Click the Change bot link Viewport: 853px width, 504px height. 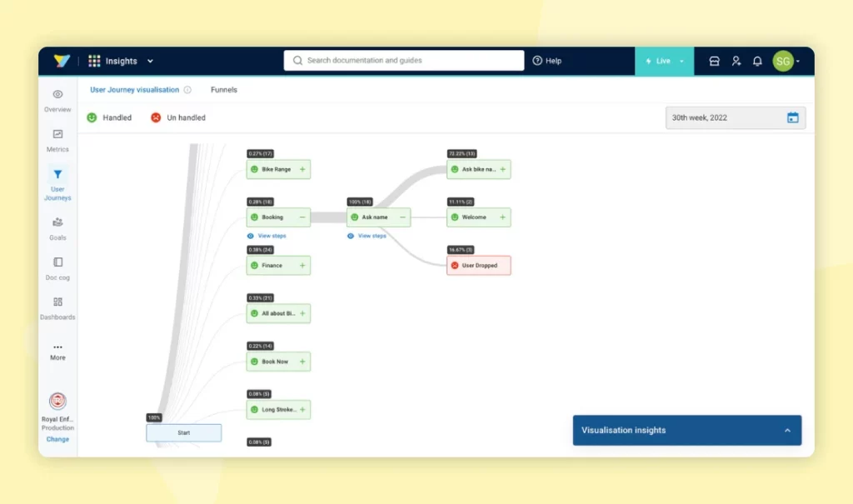(57, 439)
